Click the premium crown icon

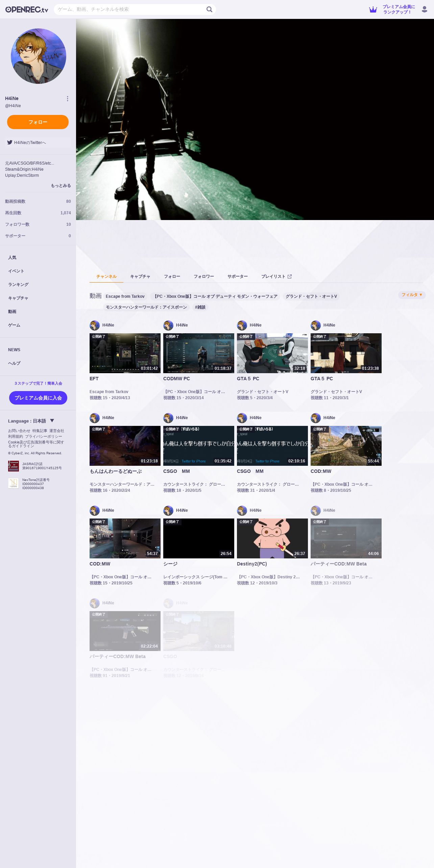tap(373, 9)
